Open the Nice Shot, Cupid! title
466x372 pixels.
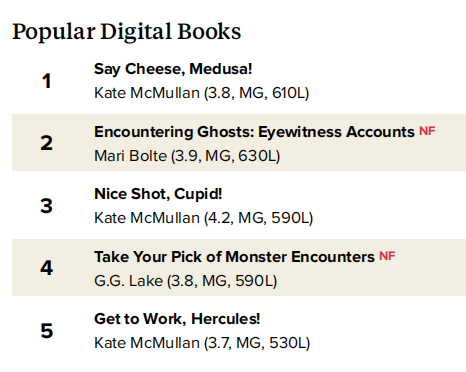click(158, 194)
